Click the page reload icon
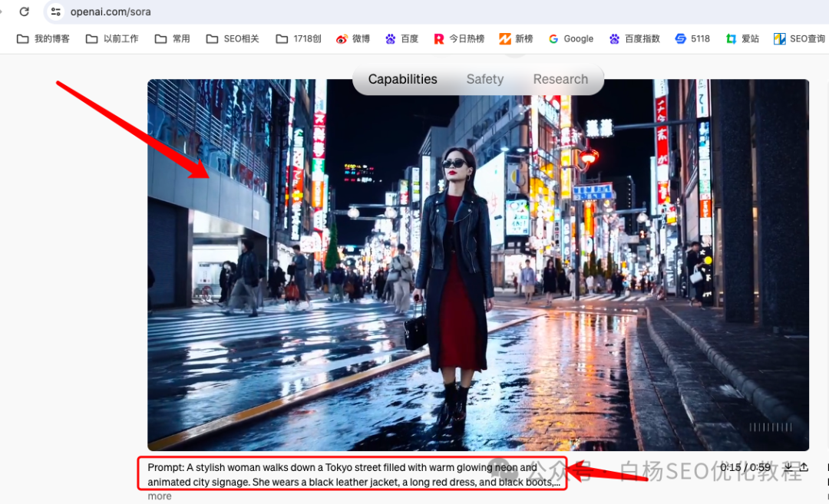This screenshot has width=829, height=504. 26,12
